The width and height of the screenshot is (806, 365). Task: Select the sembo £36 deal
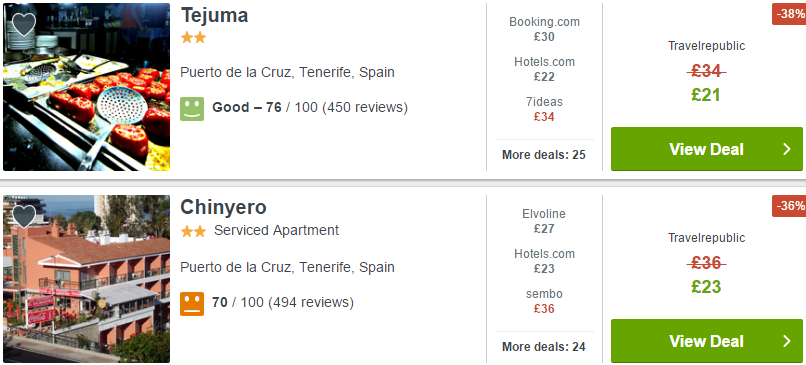tap(544, 302)
